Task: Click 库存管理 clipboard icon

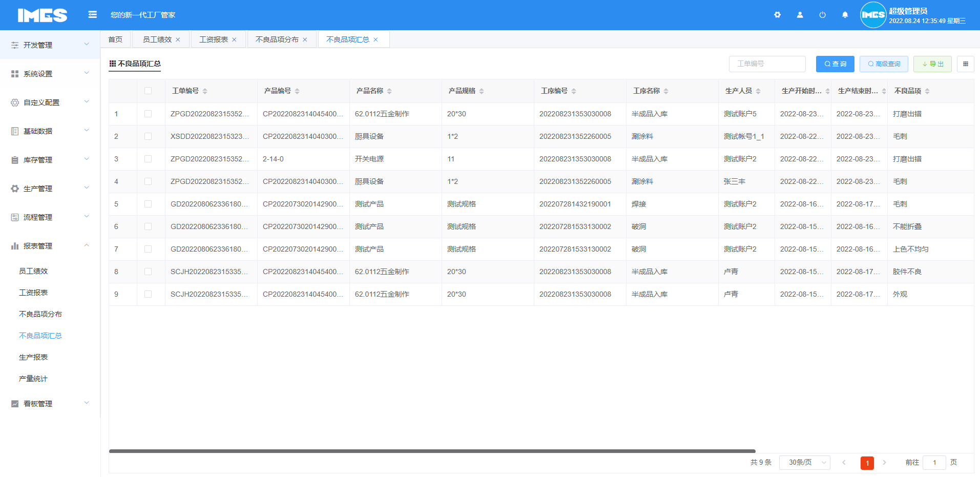Action: [x=15, y=160]
